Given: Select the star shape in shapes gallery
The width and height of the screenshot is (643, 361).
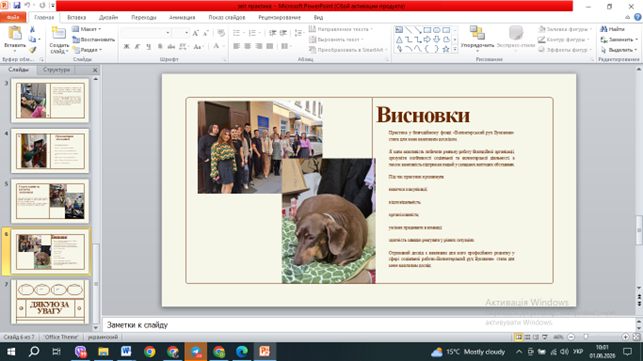Looking at the screenshot, I should click(x=446, y=49).
